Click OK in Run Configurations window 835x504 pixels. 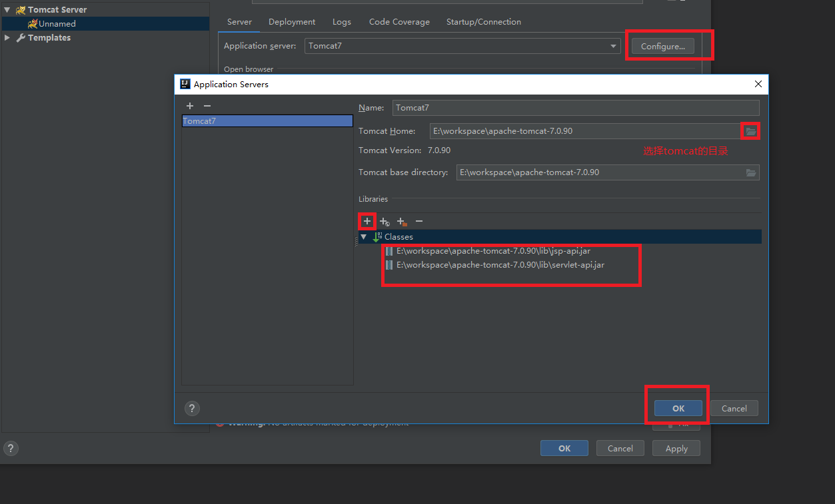point(564,448)
